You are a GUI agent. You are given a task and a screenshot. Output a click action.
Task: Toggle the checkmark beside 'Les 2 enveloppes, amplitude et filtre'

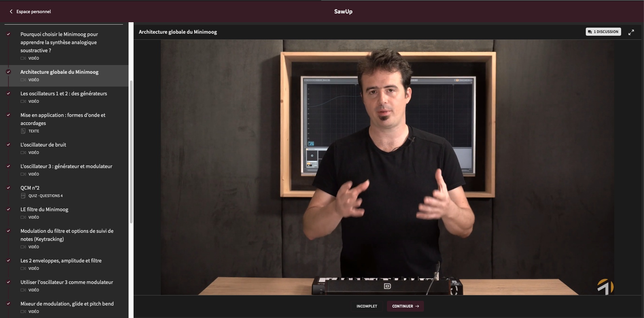[x=8, y=260]
